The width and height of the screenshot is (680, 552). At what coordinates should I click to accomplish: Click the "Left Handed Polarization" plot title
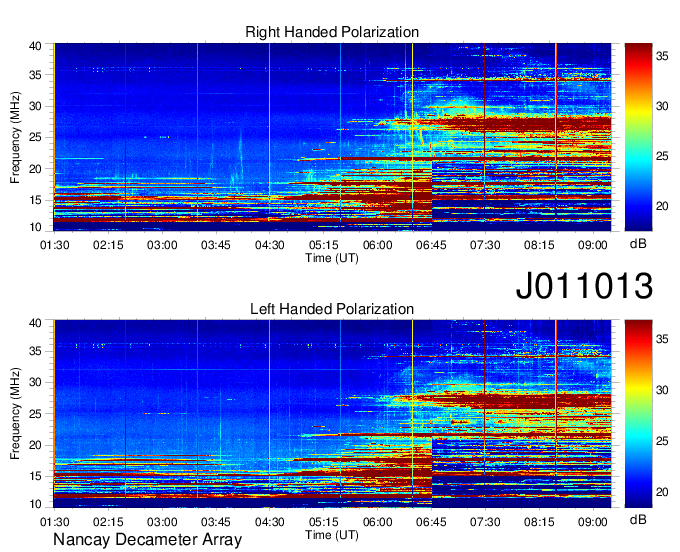pyautogui.click(x=332, y=309)
